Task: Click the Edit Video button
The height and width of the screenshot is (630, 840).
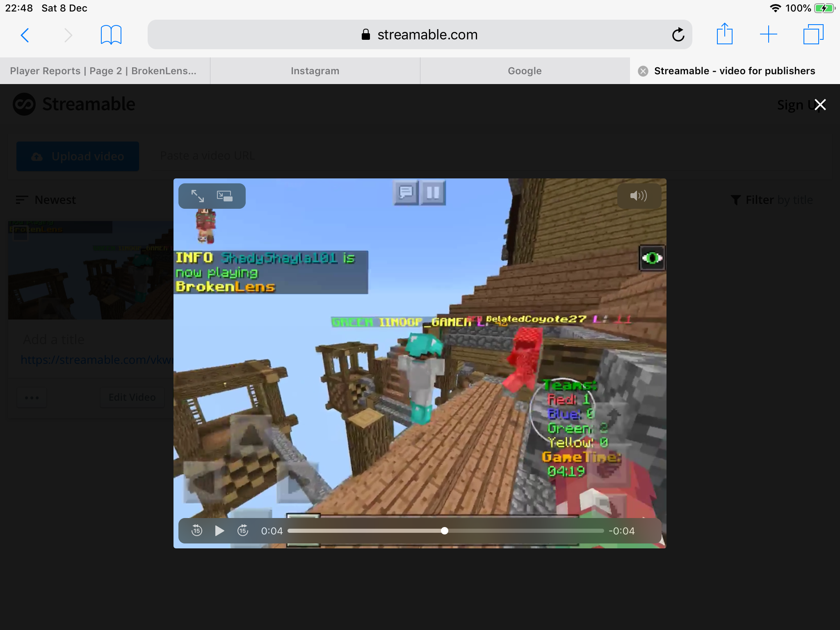Action: 132,397
